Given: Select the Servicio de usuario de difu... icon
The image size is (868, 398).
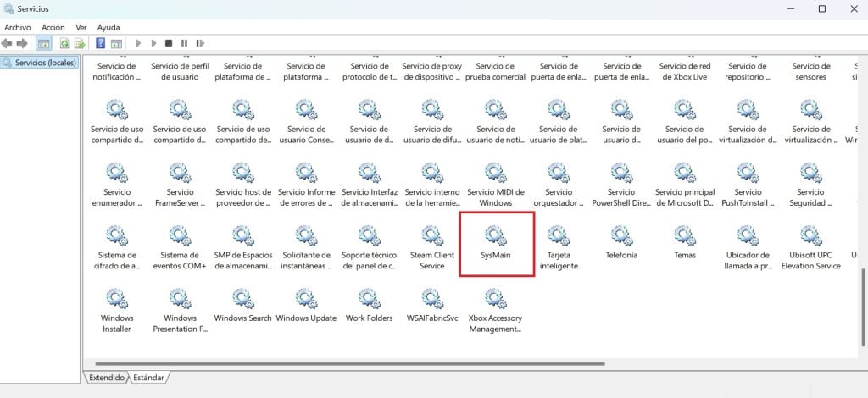Looking at the screenshot, I should 432,110.
